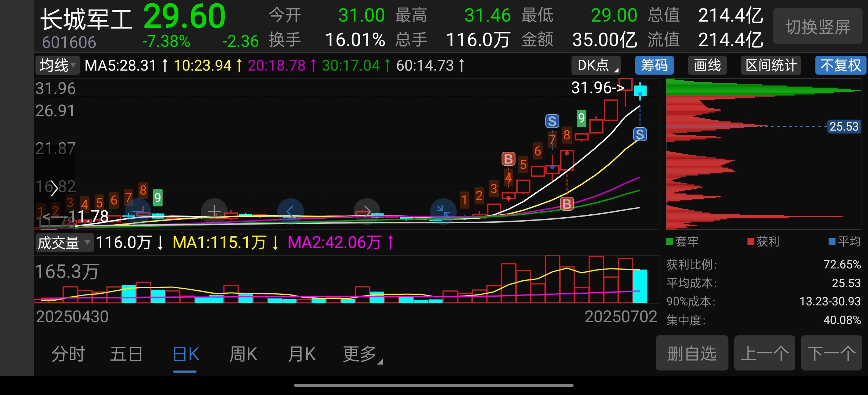Toggle the 不复权 adjustment button
Screen dimensions: 868x395
coord(841,66)
